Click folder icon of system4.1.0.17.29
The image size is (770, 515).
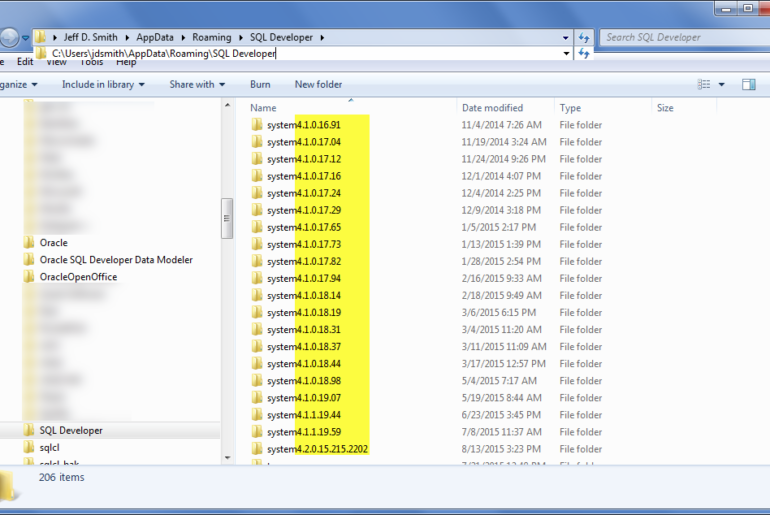[257, 210]
